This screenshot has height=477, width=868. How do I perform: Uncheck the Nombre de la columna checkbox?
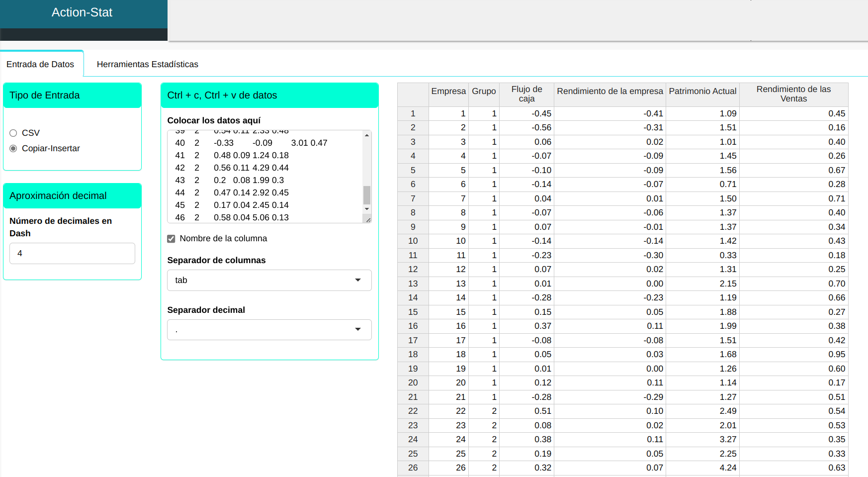point(172,239)
